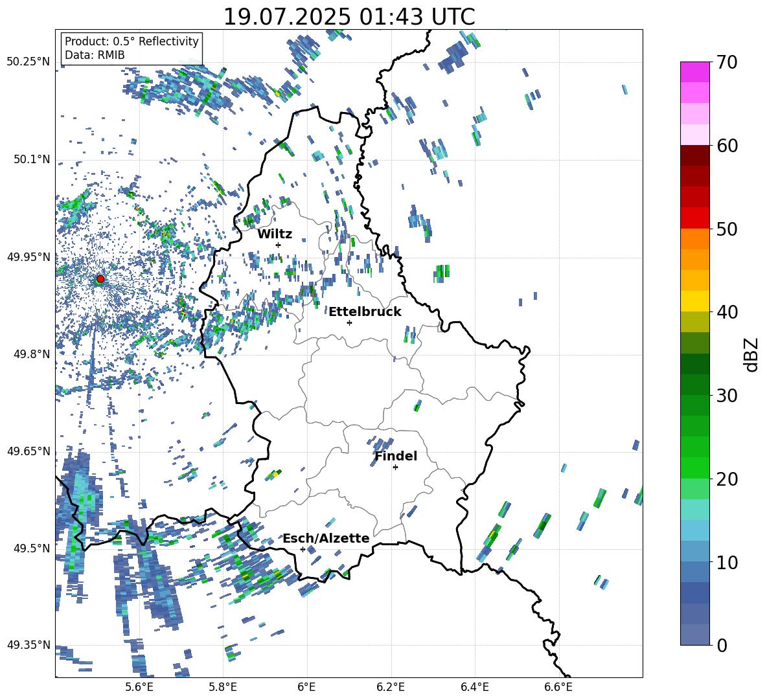Image resolution: width=767 pixels, height=700 pixels.
Task: Click the red radar site marker
Action: click(100, 278)
